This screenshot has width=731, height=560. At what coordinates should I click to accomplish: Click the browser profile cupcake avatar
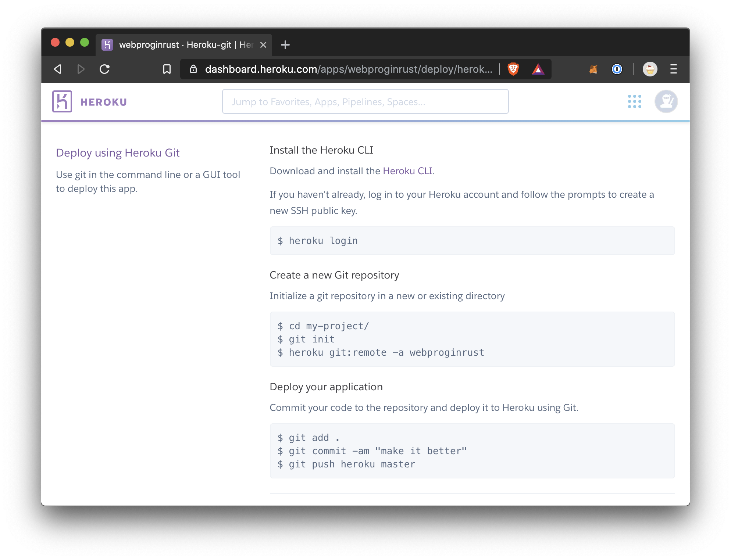pos(650,69)
